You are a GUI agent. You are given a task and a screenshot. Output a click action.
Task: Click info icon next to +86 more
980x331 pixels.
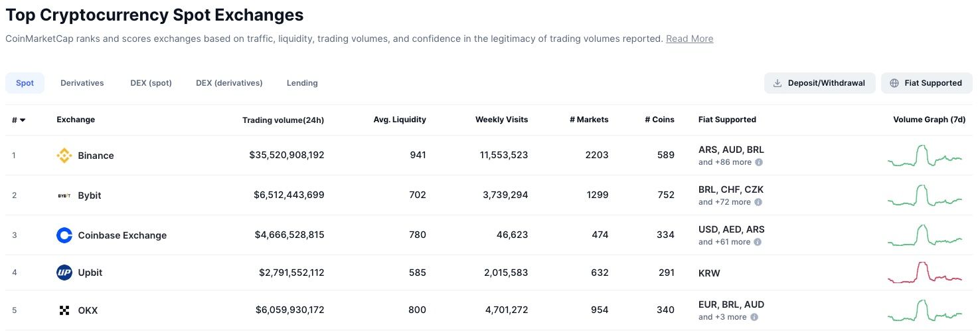pyautogui.click(x=759, y=162)
